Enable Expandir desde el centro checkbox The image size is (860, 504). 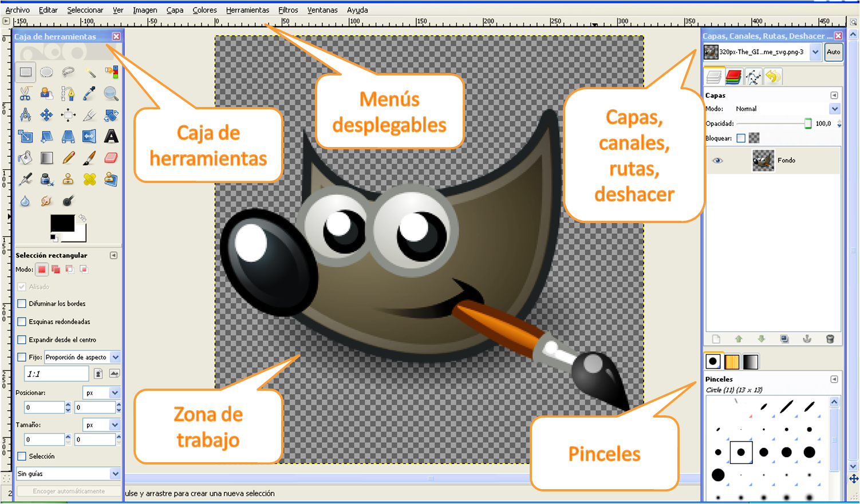point(22,339)
